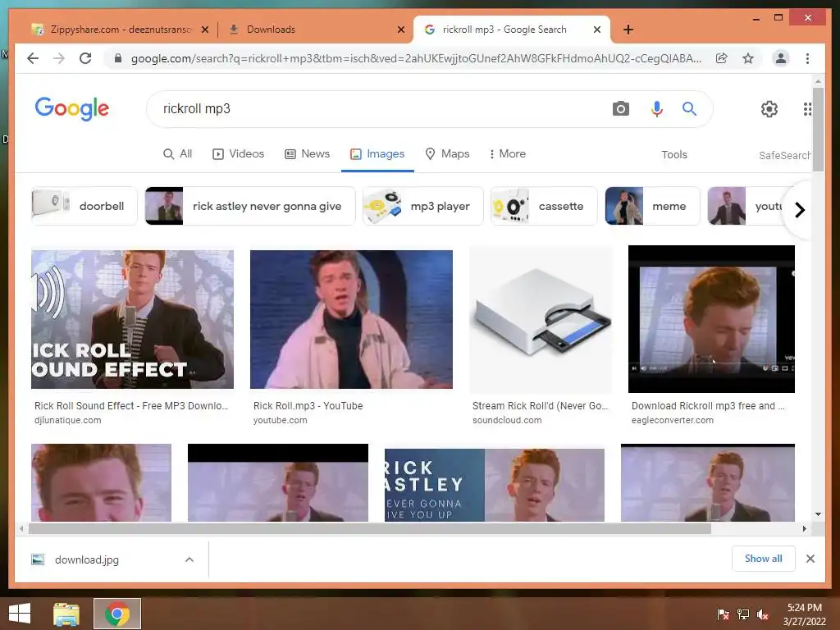
Task: Open the Chrome profile avatar menu
Action: 781,58
